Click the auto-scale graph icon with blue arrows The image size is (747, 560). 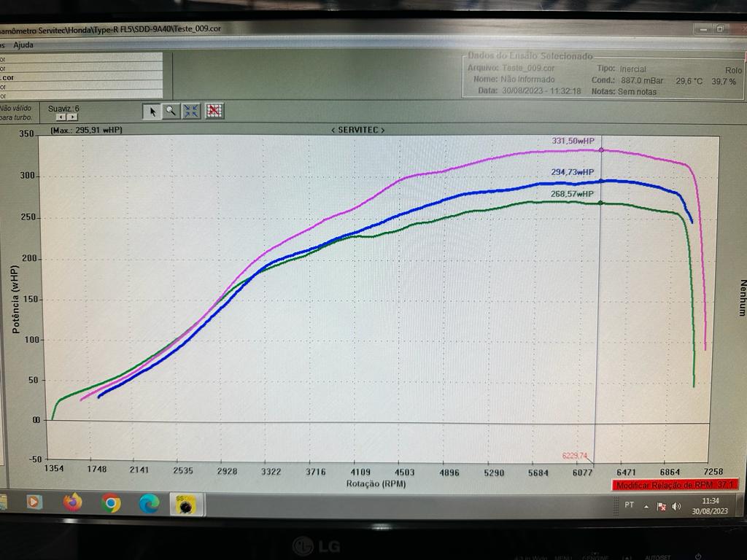[x=190, y=111]
